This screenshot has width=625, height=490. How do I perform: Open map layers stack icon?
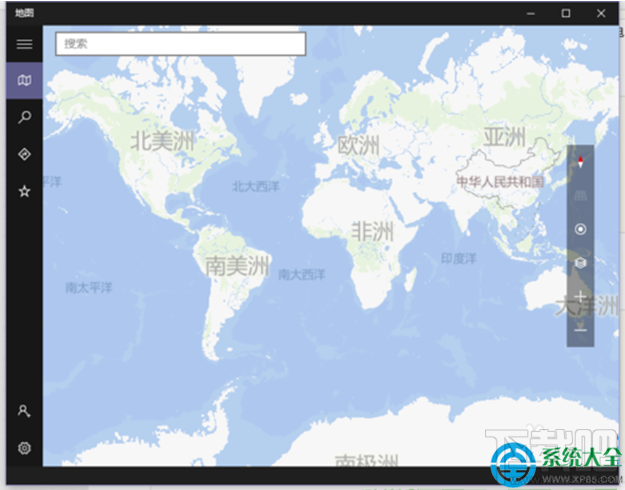point(580,263)
